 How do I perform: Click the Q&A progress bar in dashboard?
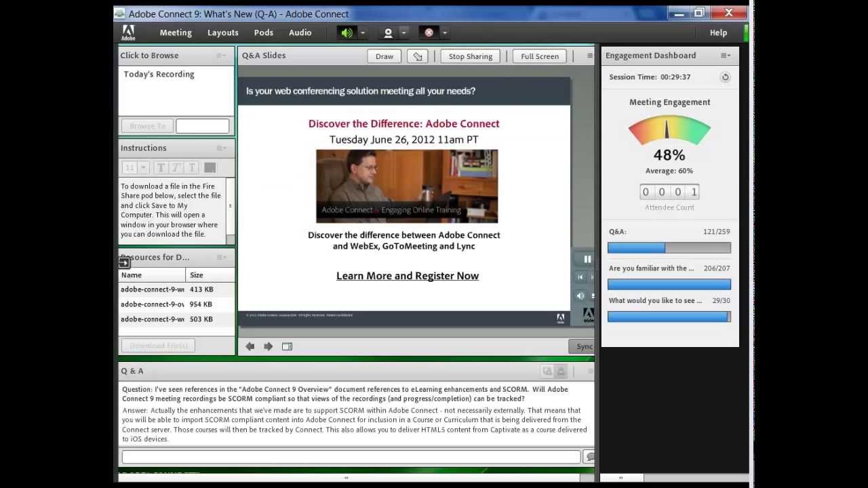(x=669, y=248)
